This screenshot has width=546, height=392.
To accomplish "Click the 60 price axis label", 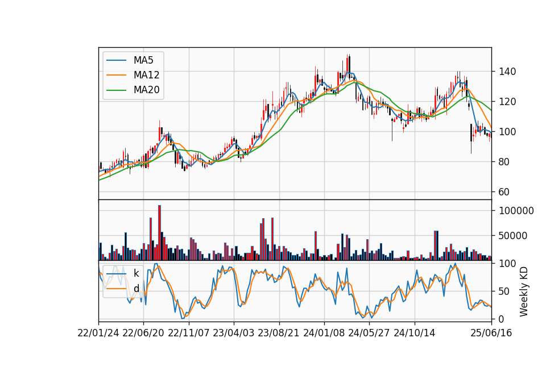I will pyautogui.click(x=504, y=191).
